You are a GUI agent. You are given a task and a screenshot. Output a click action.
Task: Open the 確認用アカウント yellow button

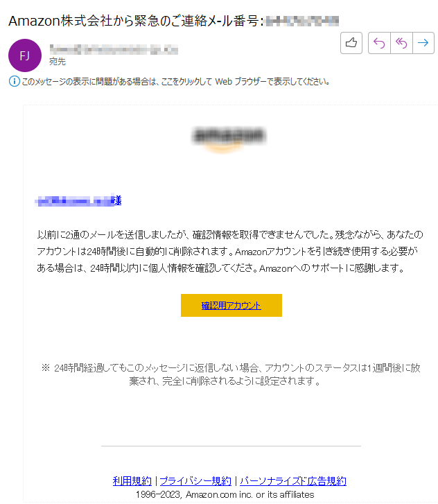click(231, 305)
